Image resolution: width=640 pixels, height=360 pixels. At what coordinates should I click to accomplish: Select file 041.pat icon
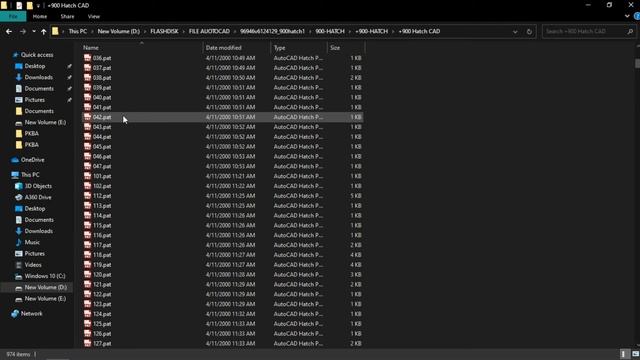coord(87,107)
